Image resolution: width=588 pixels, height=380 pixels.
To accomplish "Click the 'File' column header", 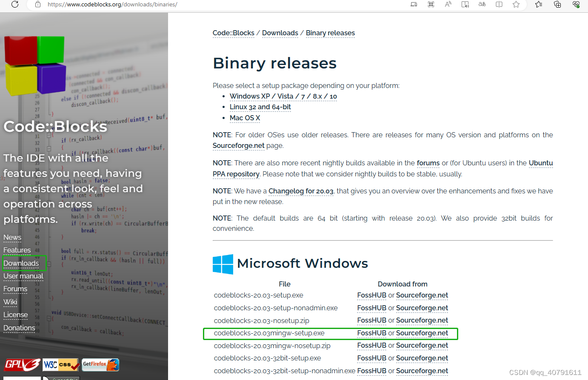I will tap(285, 284).
